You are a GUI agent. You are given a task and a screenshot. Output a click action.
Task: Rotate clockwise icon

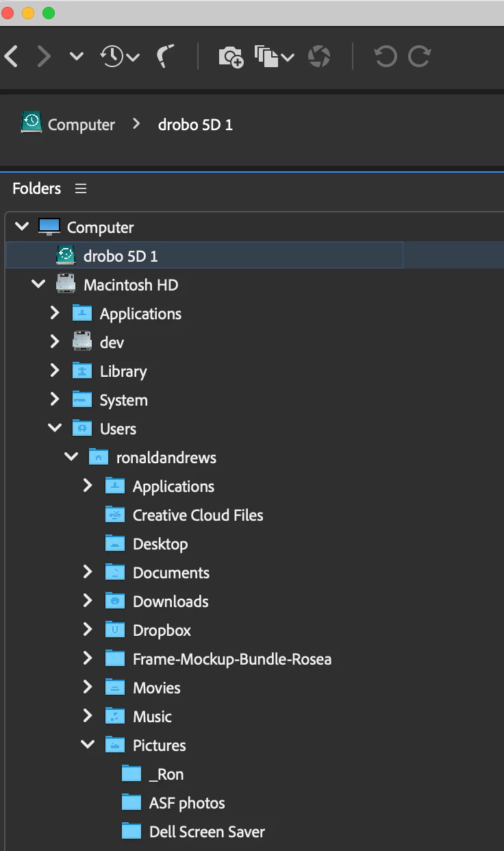click(419, 56)
